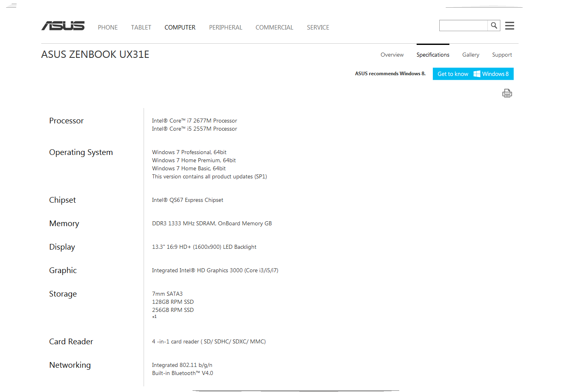Screen dimensions: 576x392
Task: Select Windows 7 Professional, 64bit line
Action: click(x=189, y=152)
